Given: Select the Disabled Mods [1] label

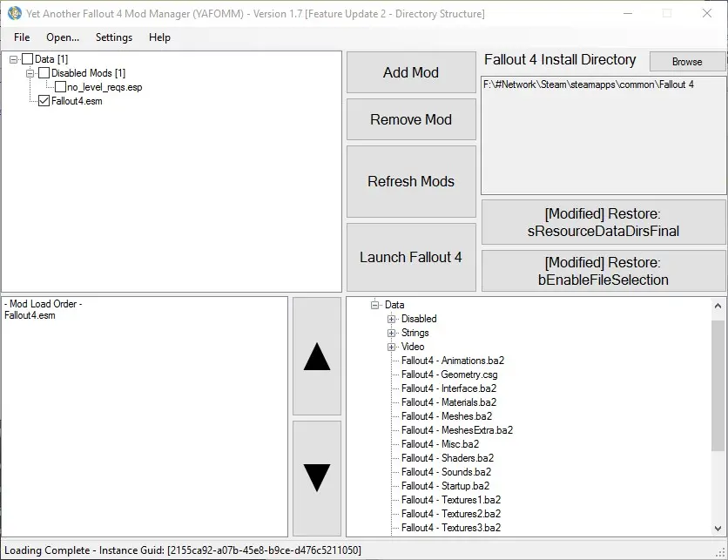Looking at the screenshot, I should [88, 73].
